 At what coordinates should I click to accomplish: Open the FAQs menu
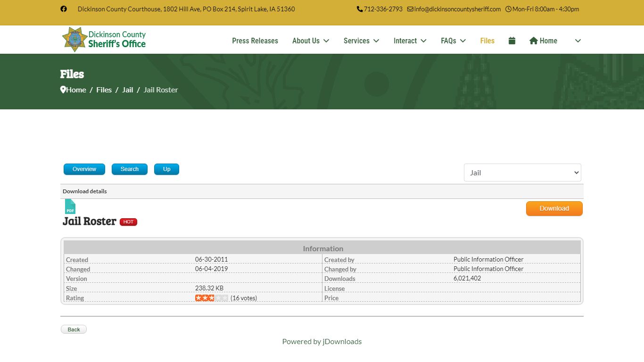(x=453, y=41)
